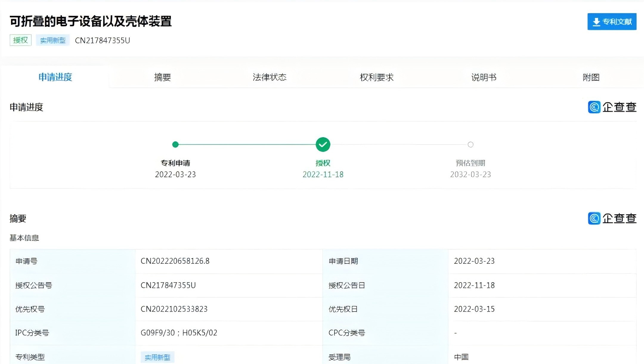Select priority number CN2022102533823
The width and height of the screenshot is (644, 364).
click(174, 309)
